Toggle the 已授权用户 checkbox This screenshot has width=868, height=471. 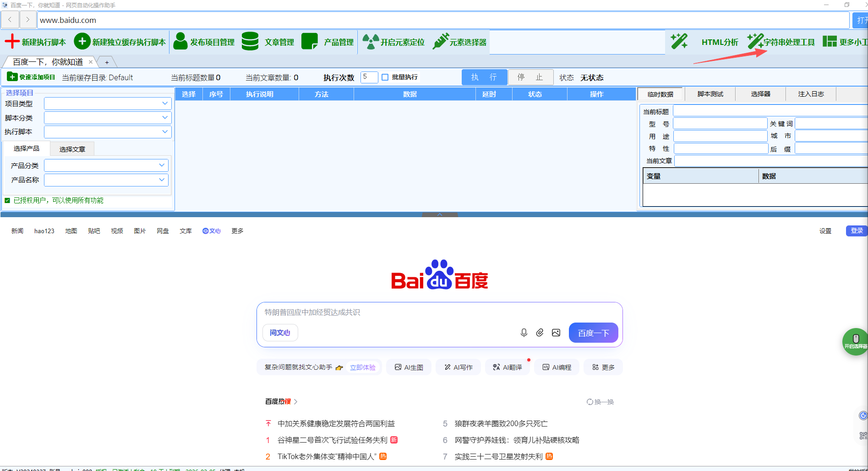point(7,200)
